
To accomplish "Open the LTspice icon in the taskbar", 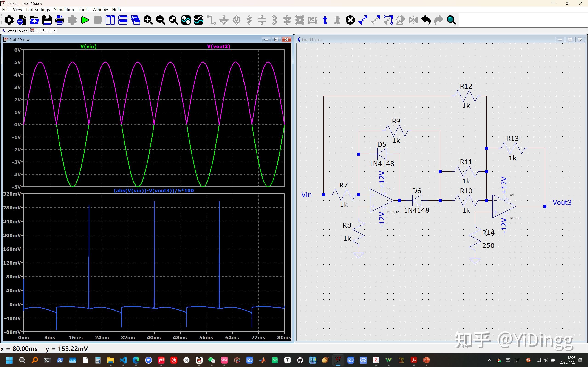I will 338,360.
